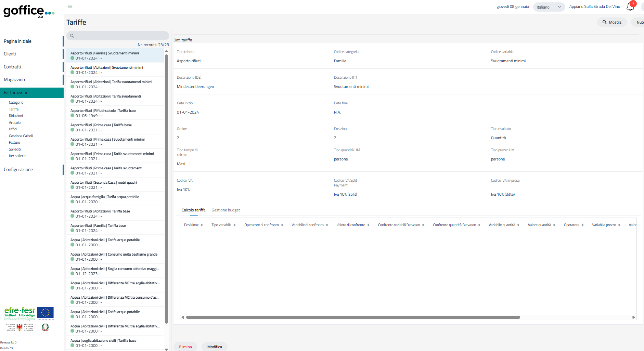Click the tariff search input field
Image resolution: width=644 pixels, height=351 pixels.
[x=120, y=36]
